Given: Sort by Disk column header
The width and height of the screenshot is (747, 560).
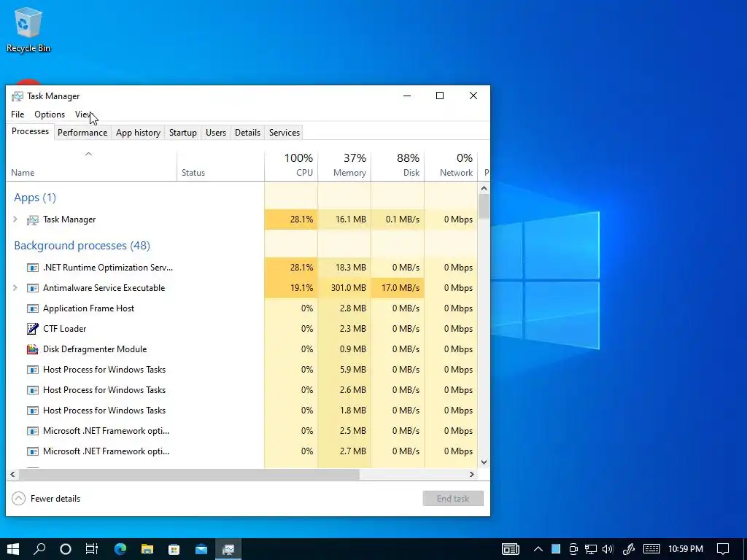Looking at the screenshot, I should [398, 166].
